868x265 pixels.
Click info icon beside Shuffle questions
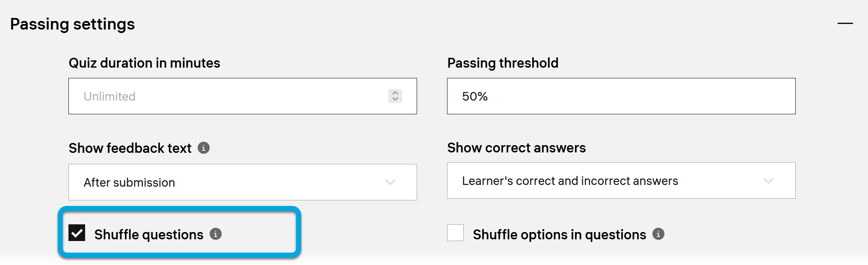pyautogui.click(x=216, y=234)
